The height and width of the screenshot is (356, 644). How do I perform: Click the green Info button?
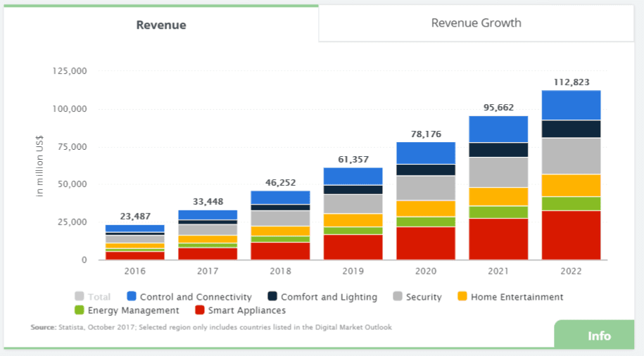coord(594,335)
